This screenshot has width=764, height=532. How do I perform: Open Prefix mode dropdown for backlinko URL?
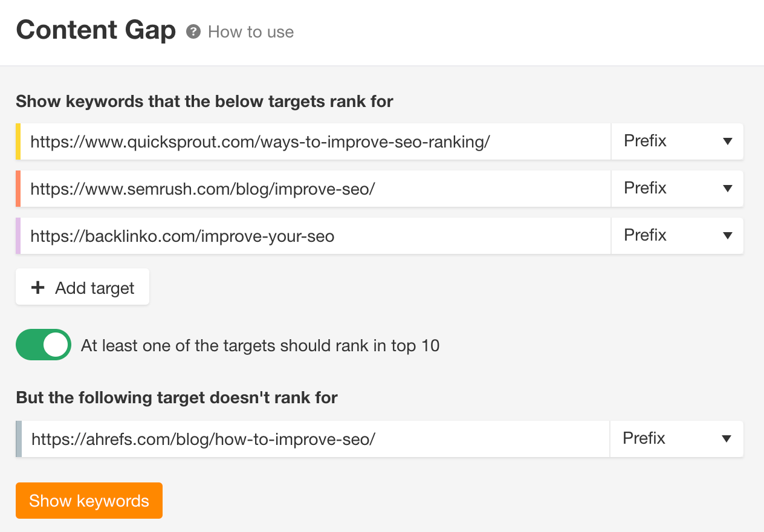(x=678, y=236)
